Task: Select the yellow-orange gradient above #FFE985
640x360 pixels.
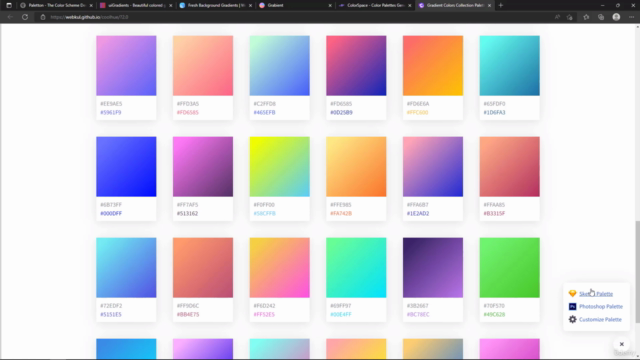Action: coord(356,167)
